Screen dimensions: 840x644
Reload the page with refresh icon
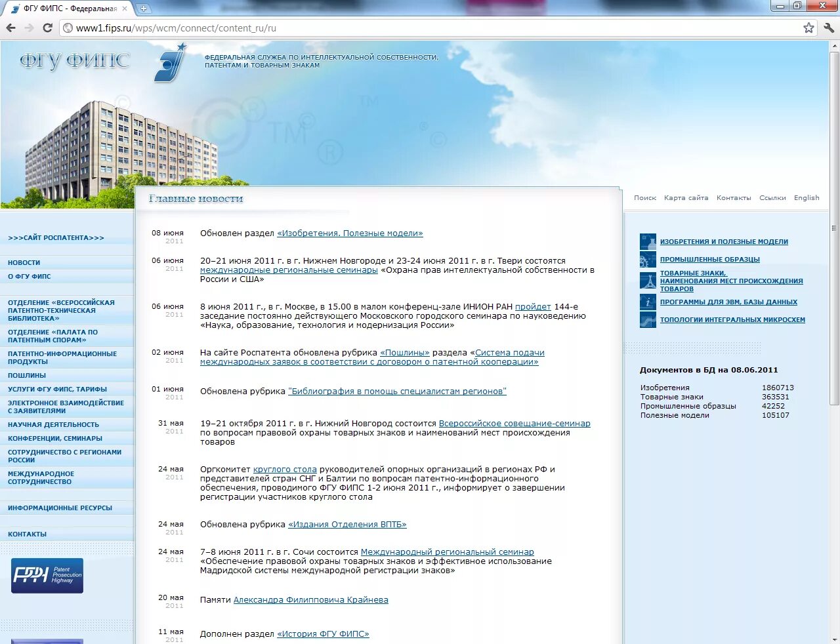(47, 28)
